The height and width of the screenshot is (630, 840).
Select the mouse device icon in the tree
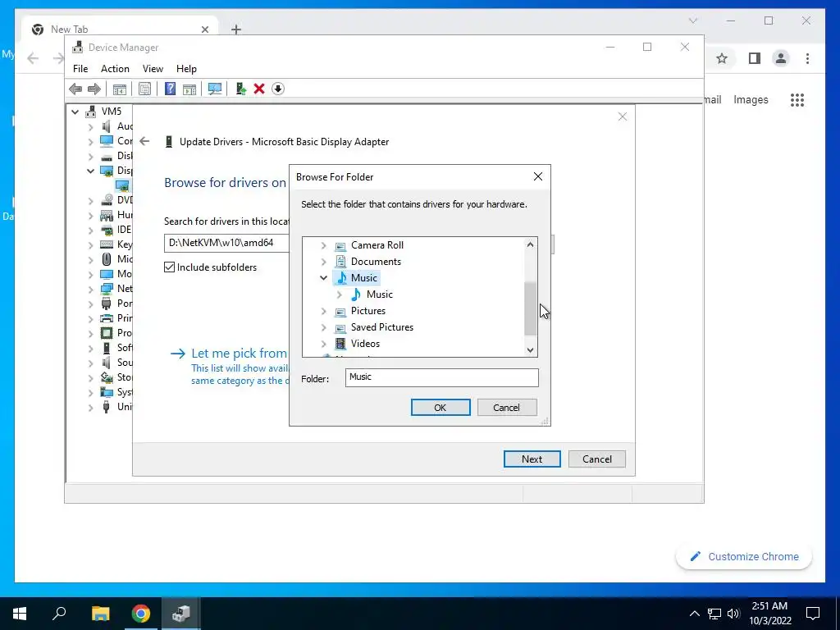107,259
